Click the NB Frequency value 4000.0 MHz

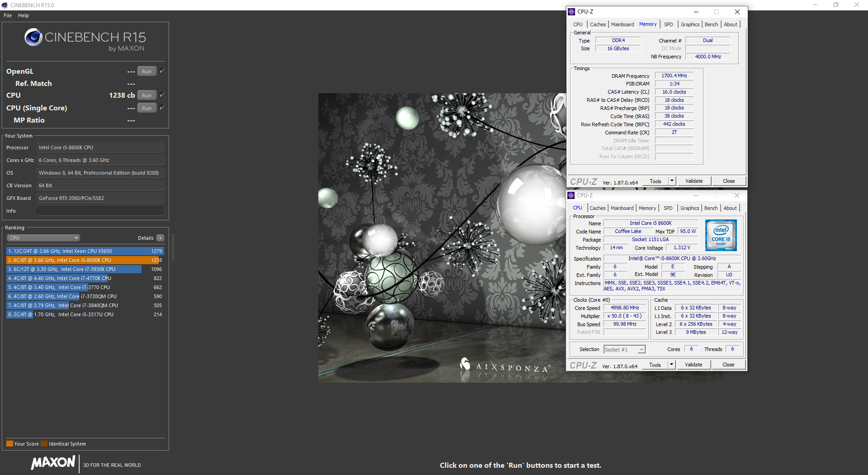click(x=708, y=57)
